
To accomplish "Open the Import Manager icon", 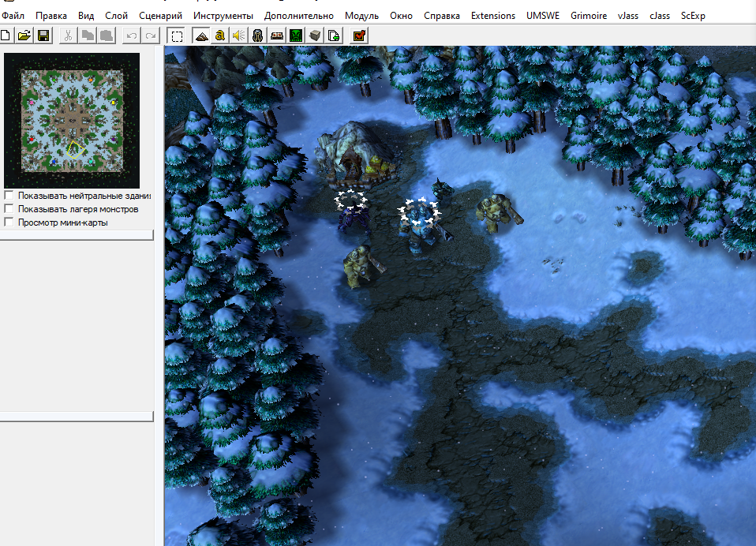I will click(x=334, y=36).
